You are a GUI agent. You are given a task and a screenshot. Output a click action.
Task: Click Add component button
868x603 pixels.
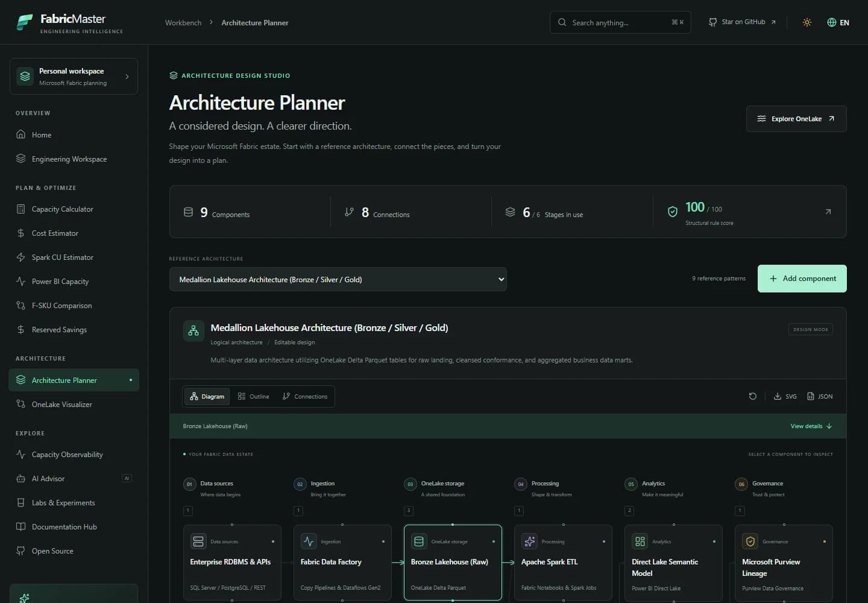802,279
